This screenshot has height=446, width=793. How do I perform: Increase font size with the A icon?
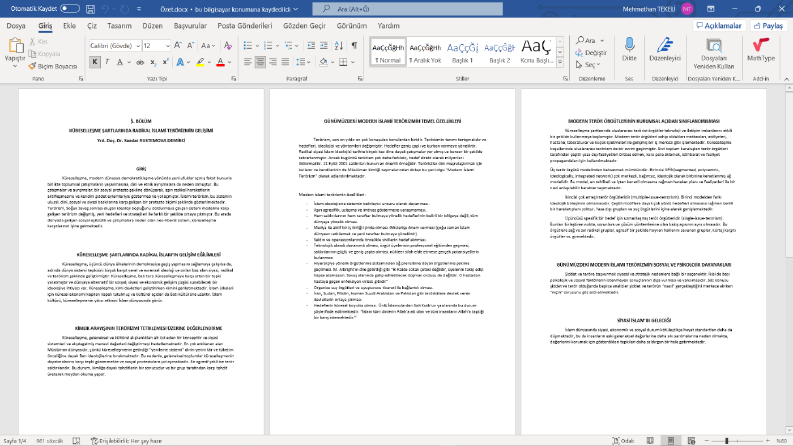(178, 46)
